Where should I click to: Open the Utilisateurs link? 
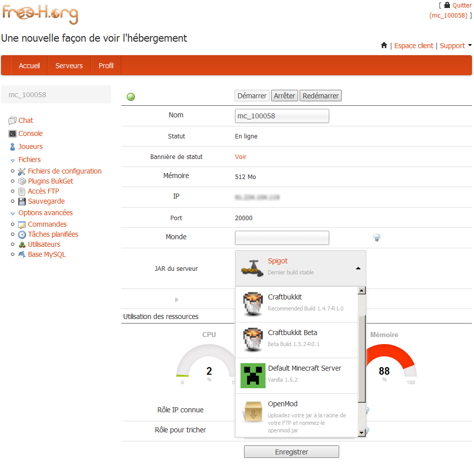click(44, 244)
